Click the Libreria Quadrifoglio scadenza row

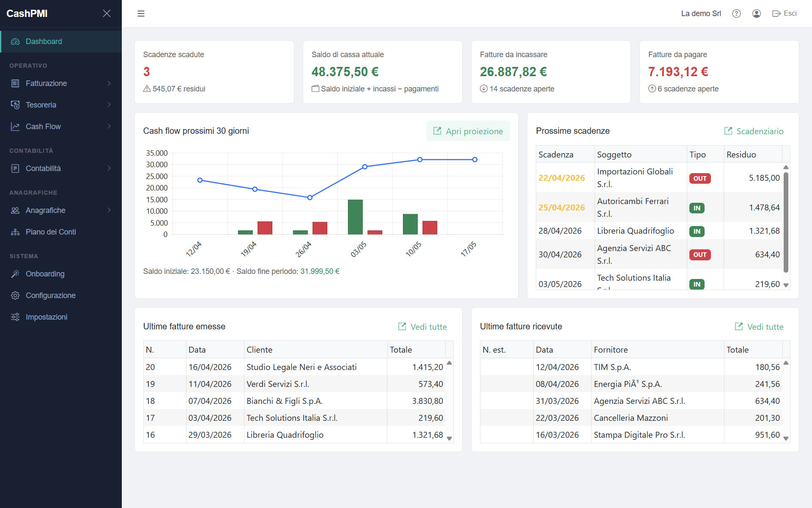(x=659, y=231)
